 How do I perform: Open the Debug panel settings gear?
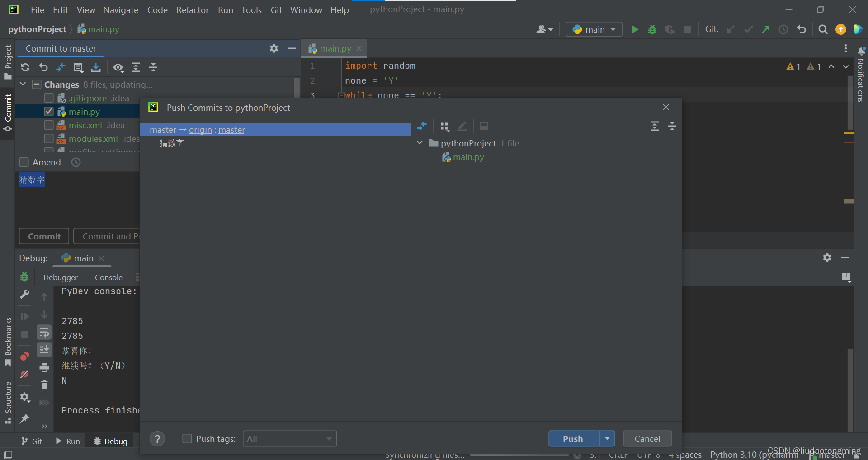[827, 258]
